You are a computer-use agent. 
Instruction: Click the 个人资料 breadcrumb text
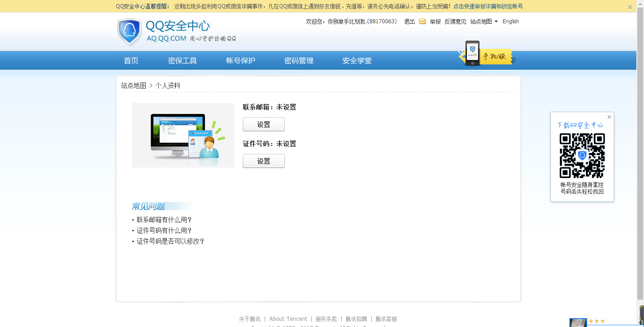click(168, 85)
